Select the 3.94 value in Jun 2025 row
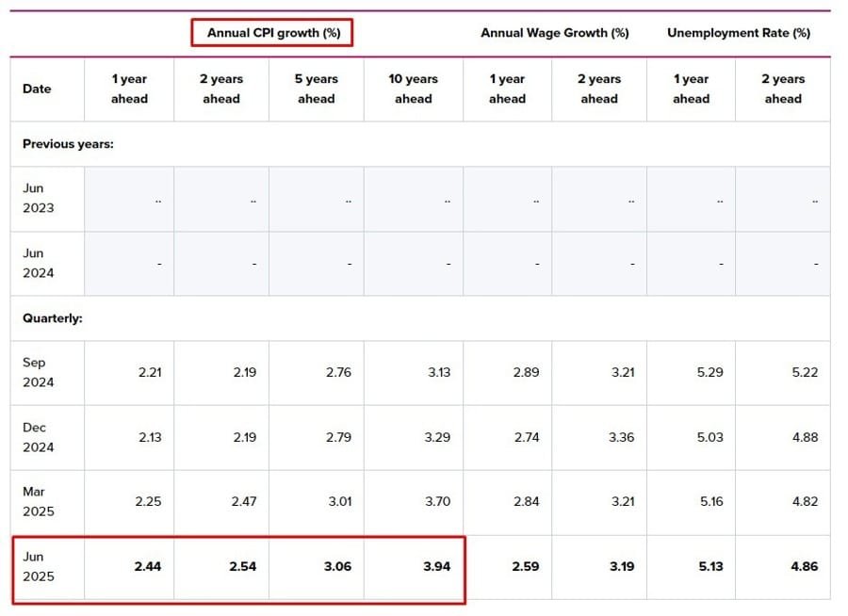This screenshot has height=616, width=848. pyautogui.click(x=436, y=567)
